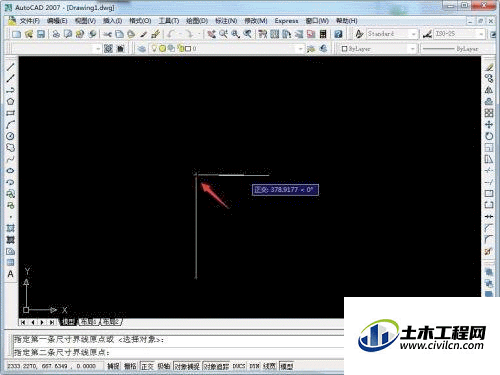
Task: Toggle 对象追踪 object tracking in status bar
Action: pos(216,366)
